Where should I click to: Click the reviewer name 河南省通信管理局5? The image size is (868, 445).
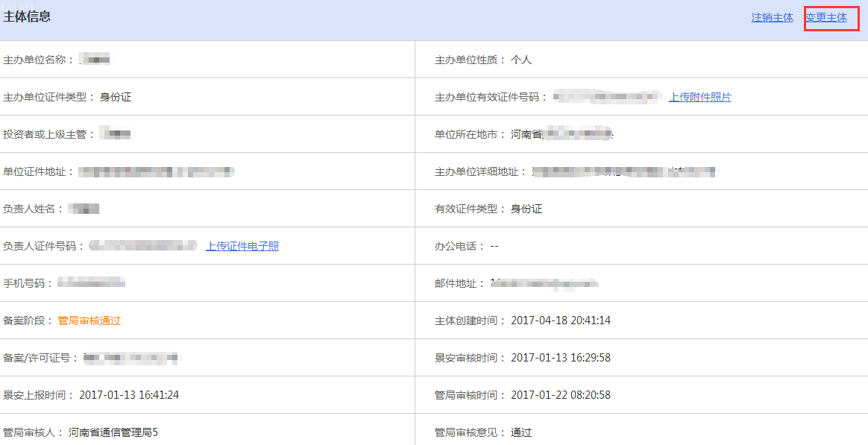pyautogui.click(x=113, y=432)
